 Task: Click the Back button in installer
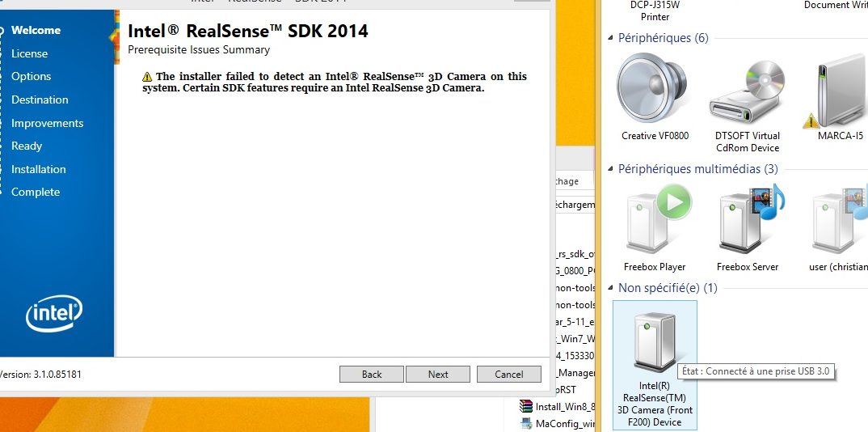pyautogui.click(x=372, y=375)
